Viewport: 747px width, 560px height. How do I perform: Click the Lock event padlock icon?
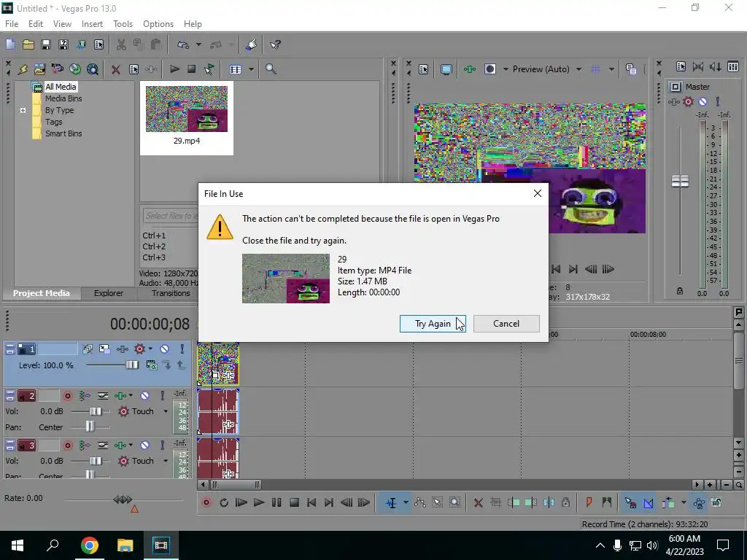(x=565, y=502)
